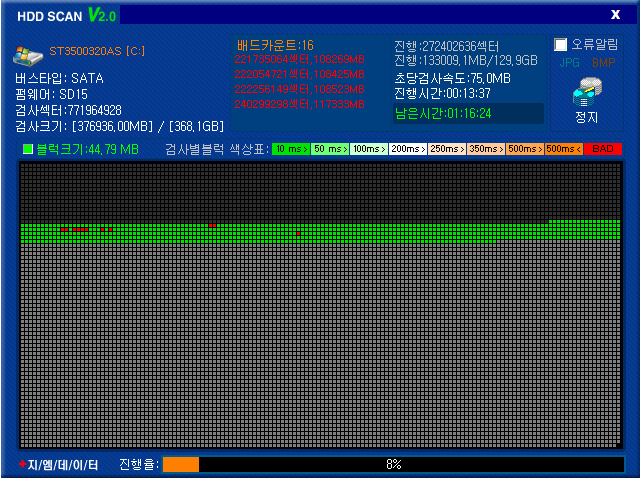This screenshot has width=640, height=478.
Task: Click the 진행:133009.1MB/129.9GB text
Action: (466, 60)
